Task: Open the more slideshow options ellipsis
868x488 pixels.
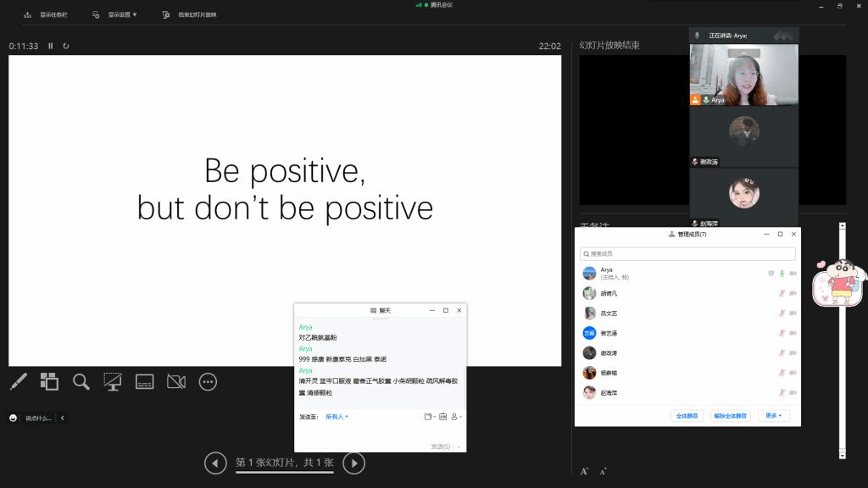Action: pos(208,382)
